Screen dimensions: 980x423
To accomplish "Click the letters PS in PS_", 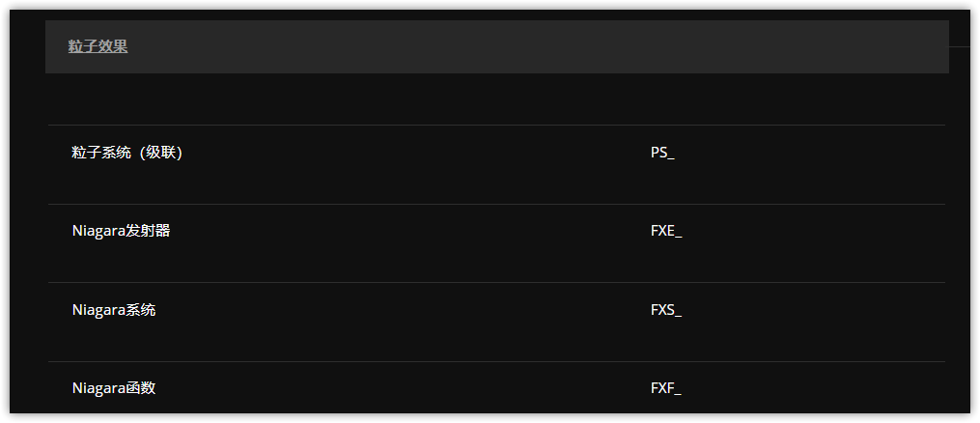I will (658, 153).
